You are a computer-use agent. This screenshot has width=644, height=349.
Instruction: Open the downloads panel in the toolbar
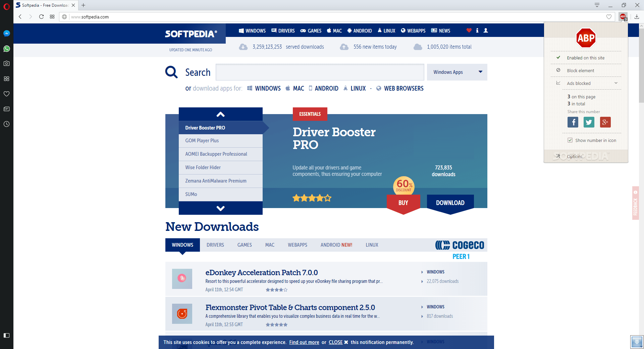point(637,16)
